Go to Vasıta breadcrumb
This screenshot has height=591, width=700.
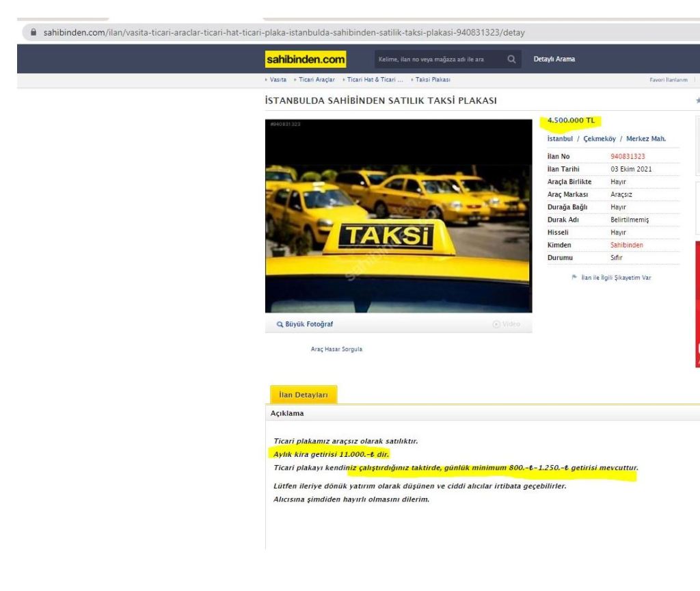click(278, 80)
